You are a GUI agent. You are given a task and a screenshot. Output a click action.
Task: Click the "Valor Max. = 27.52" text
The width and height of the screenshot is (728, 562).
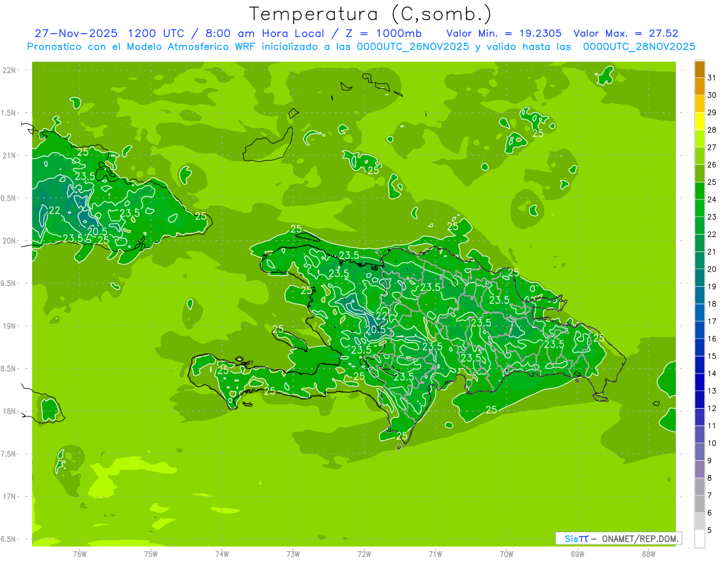[625, 33]
